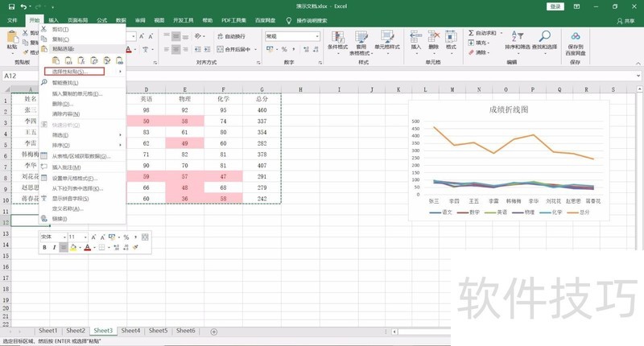644x346 pixels.
Task: Open the font size 11 dropdown in mini toolbar
Action: [85, 237]
